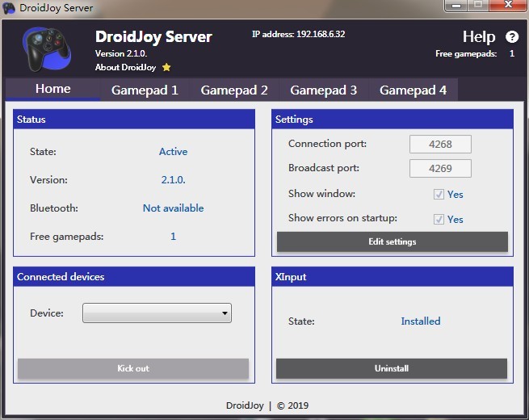Click the DroidJoy gamepad logo icon
The width and height of the screenshot is (529, 420).
point(46,49)
